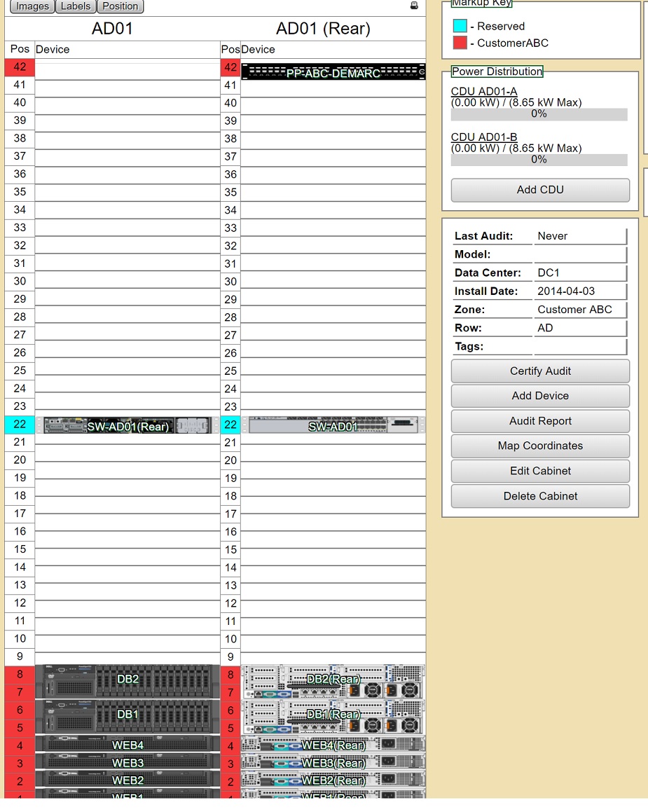Select the WEB4 server
Image resolution: width=648 pixels, height=812 pixels.
coord(127,745)
